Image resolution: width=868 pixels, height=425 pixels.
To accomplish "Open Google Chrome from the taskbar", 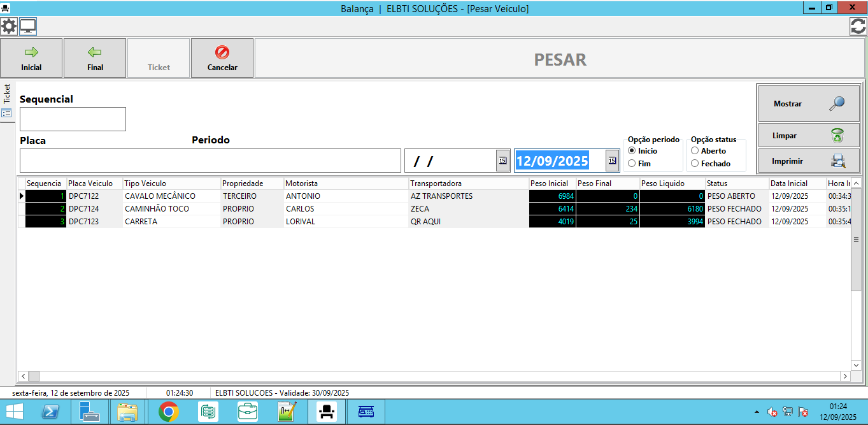I will 169,412.
